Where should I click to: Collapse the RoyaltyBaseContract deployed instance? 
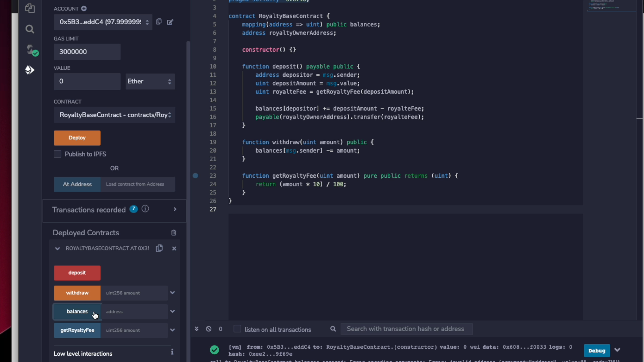pyautogui.click(x=57, y=248)
